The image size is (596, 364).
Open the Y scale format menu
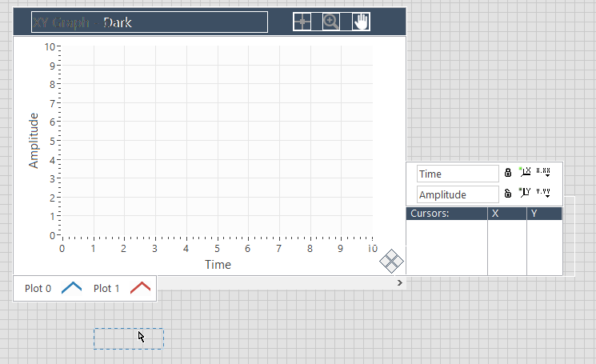tap(543, 193)
